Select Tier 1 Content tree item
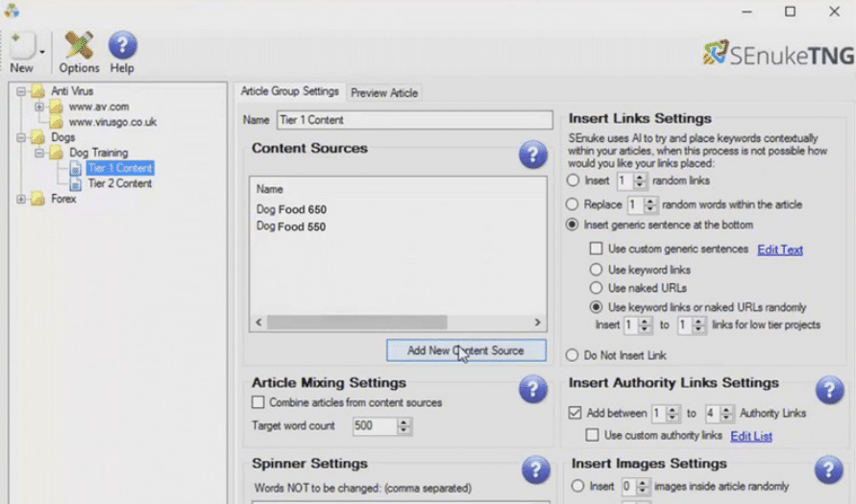The image size is (856, 504). [120, 168]
